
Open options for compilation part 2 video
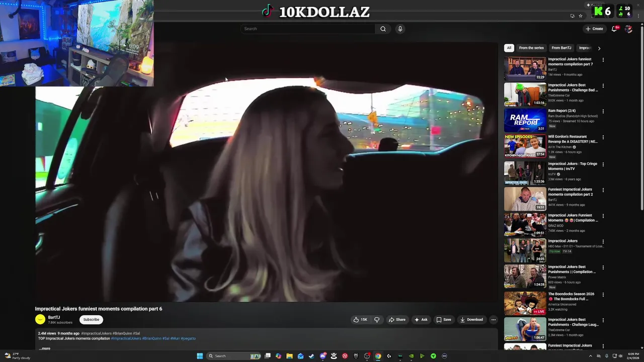point(603,190)
